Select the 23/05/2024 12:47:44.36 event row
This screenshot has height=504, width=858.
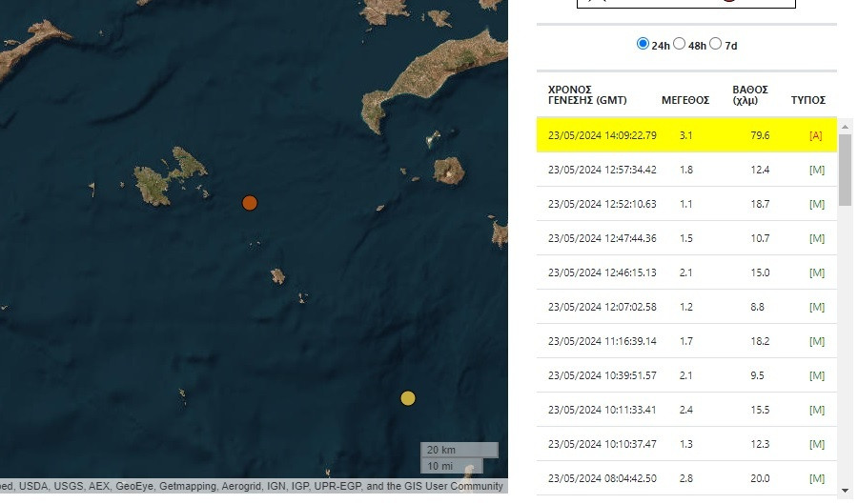tap(686, 238)
